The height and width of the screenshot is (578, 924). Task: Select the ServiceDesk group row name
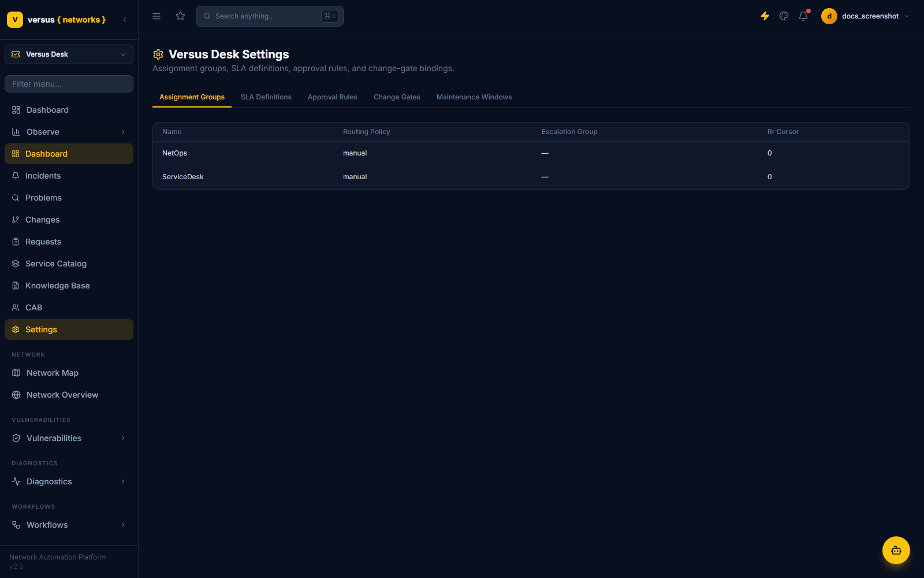[x=183, y=177]
